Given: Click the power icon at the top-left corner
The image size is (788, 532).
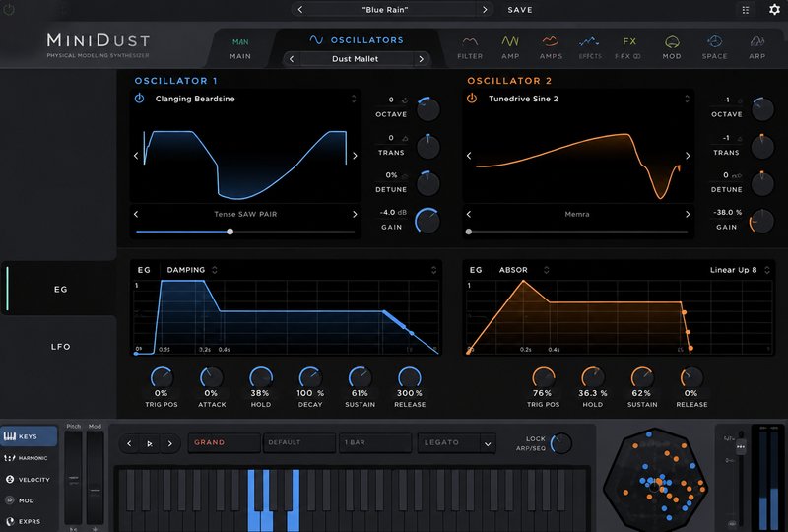Looking at the screenshot, I should coord(9,9).
